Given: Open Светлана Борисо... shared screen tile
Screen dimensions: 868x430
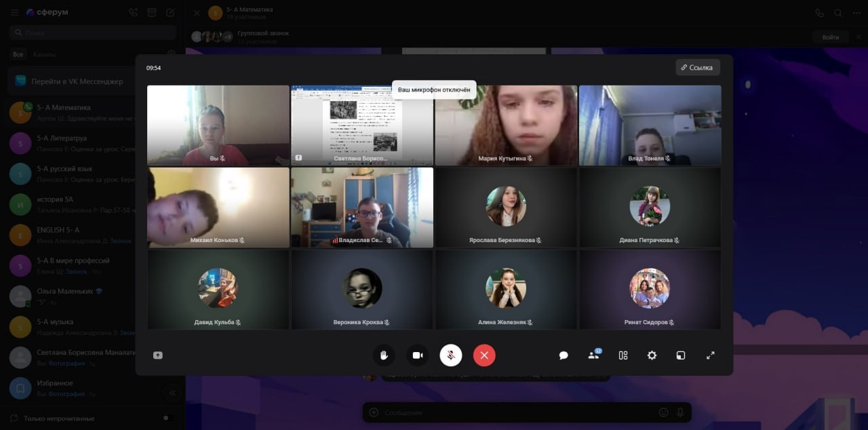Looking at the screenshot, I should click(362, 125).
